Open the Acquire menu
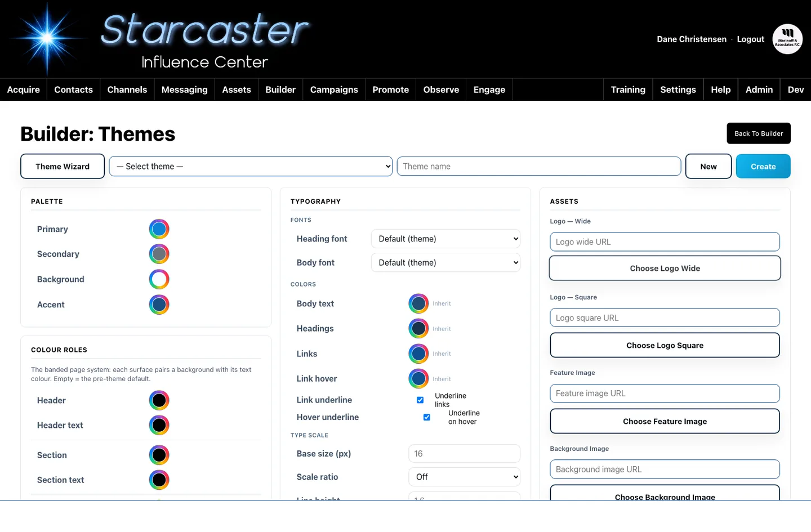This screenshot has width=811, height=532. point(24,90)
